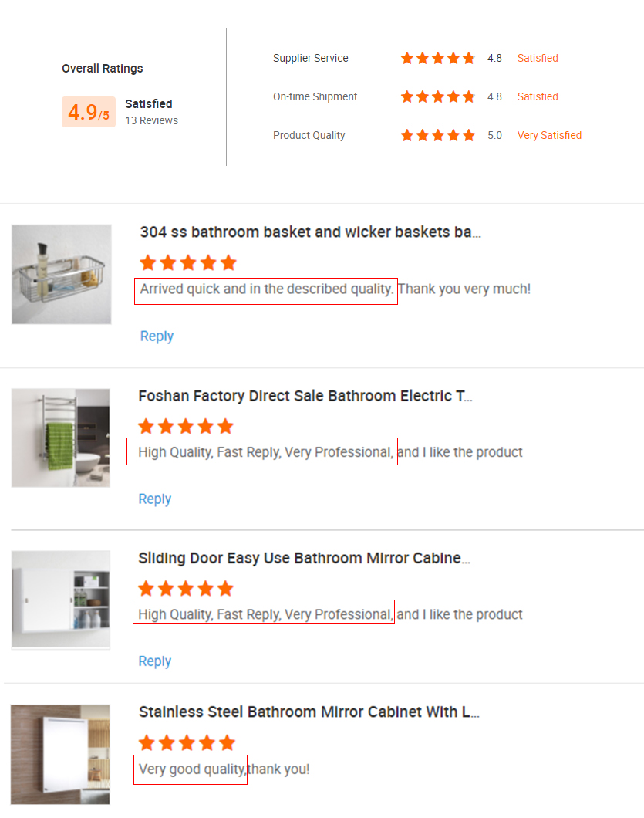Click the 13 Reviews count text
Image resolution: width=644 pixels, height=818 pixels.
pyautogui.click(x=151, y=120)
